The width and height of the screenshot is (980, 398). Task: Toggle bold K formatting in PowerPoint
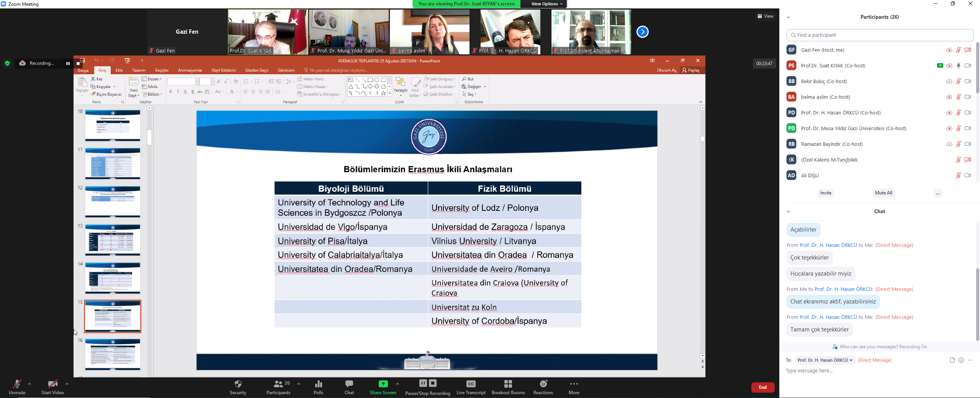[x=171, y=92]
